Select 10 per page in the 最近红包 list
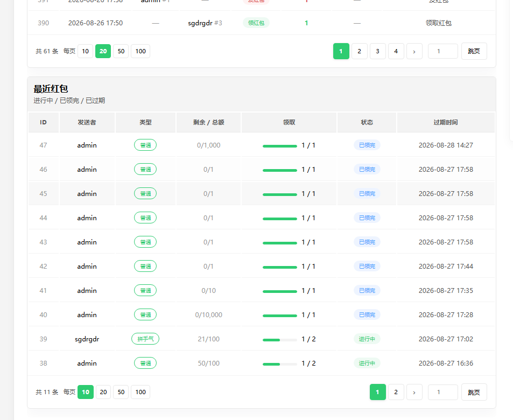The width and height of the screenshot is (513, 420). [86, 392]
